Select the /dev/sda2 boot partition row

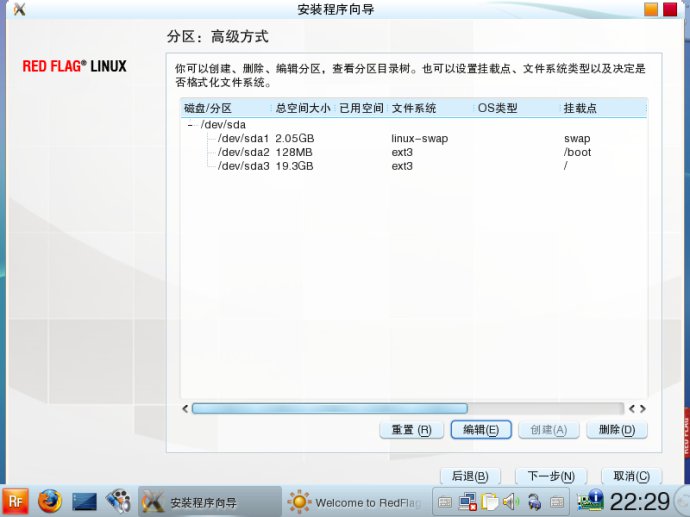[x=243, y=152]
